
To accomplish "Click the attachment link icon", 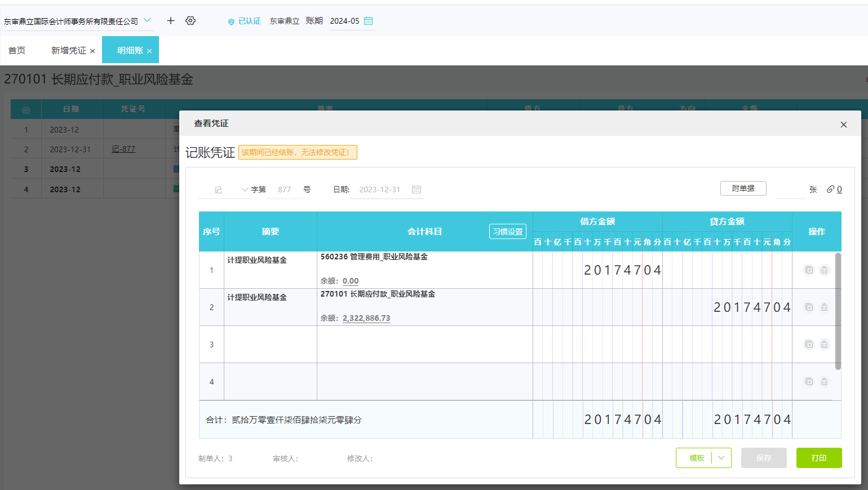I will click(830, 189).
